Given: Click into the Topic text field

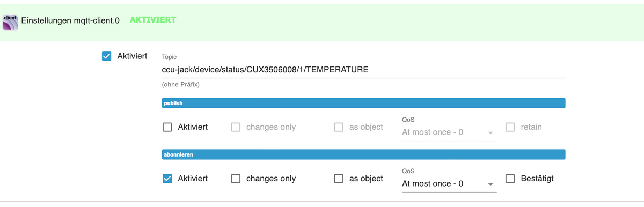Looking at the screenshot, I should (x=363, y=70).
